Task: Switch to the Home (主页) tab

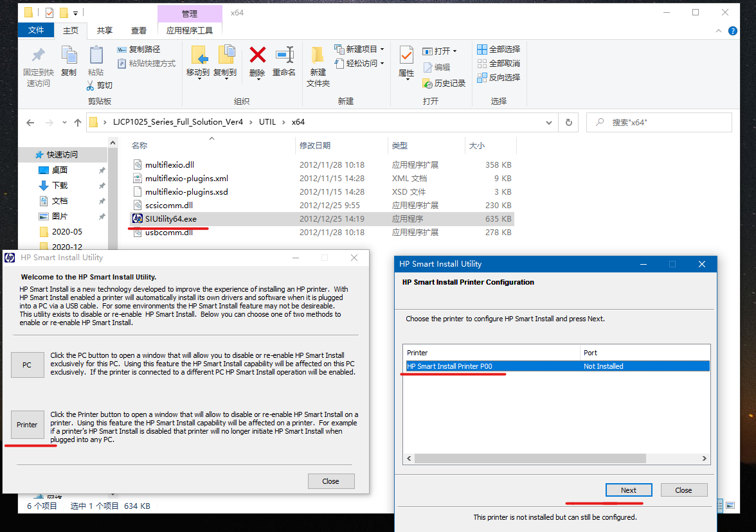Action: click(71, 30)
